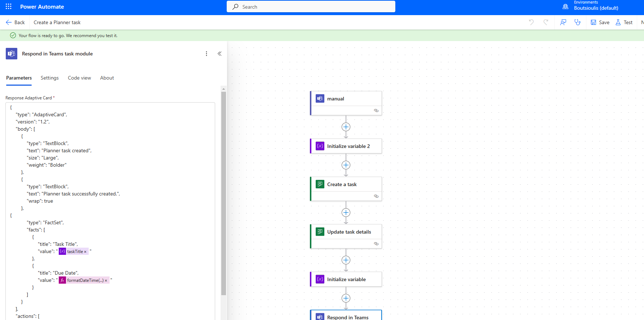Test the flow

(x=624, y=22)
